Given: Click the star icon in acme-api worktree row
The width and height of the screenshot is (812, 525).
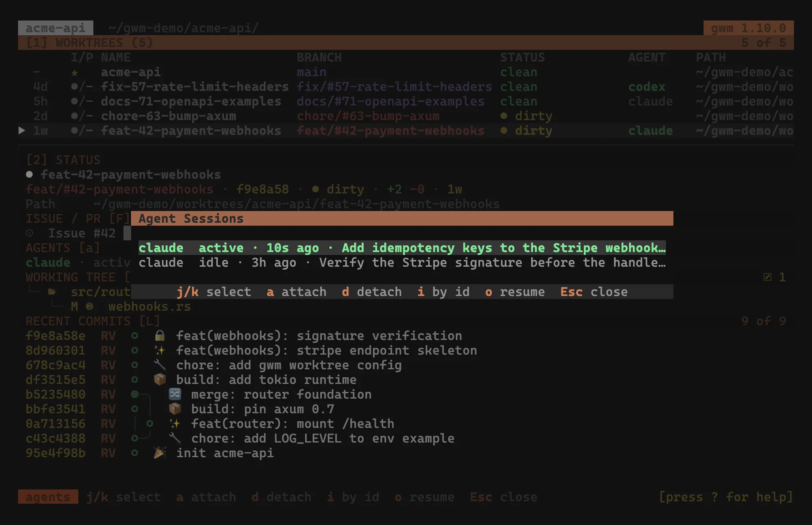Looking at the screenshot, I should coord(74,73).
